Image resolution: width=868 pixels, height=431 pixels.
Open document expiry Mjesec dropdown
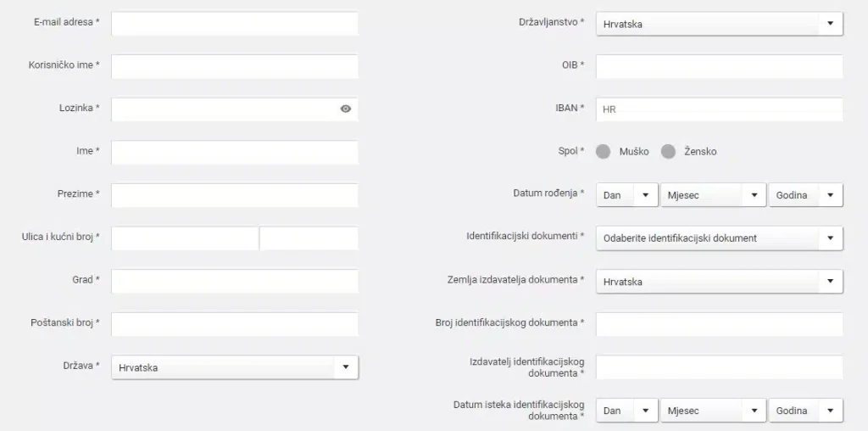pyautogui.click(x=713, y=411)
